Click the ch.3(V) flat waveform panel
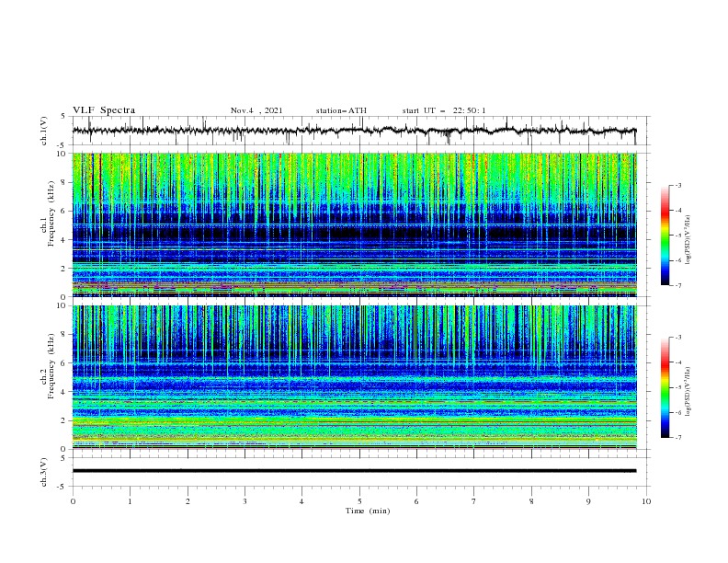 (x=361, y=472)
